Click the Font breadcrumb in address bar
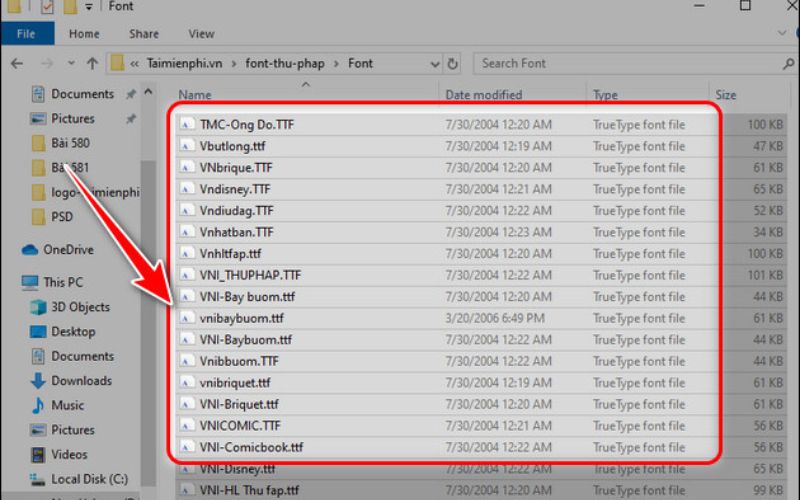 (x=360, y=63)
